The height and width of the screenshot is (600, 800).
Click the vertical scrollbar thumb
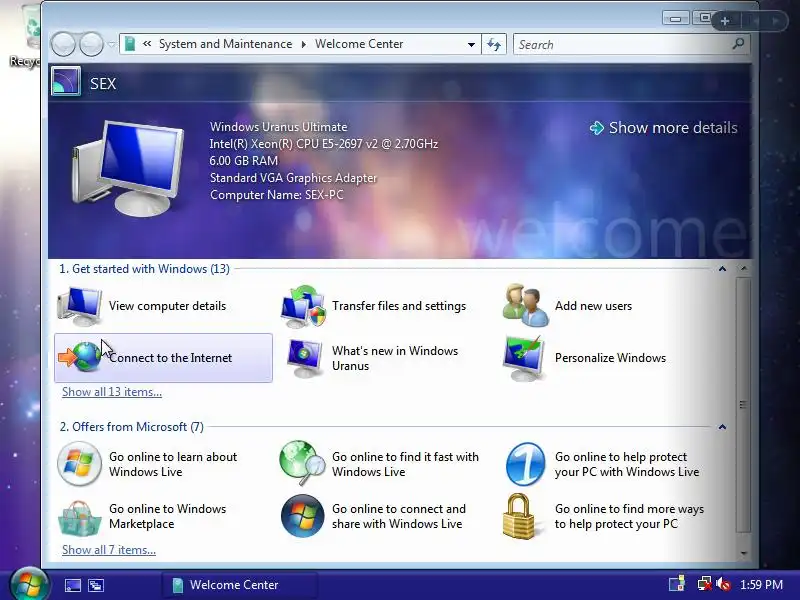[x=743, y=405]
